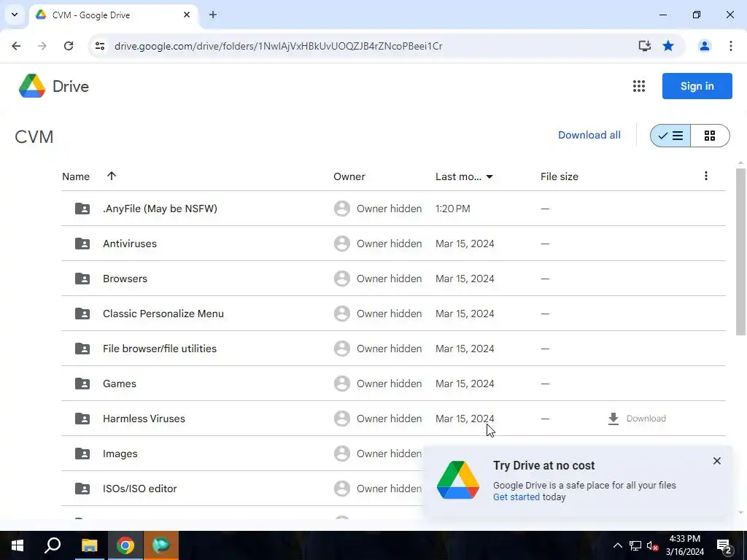The width and height of the screenshot is (747, 560).
Task: Switch to grid layout view
Action: (x=710, y=136)
